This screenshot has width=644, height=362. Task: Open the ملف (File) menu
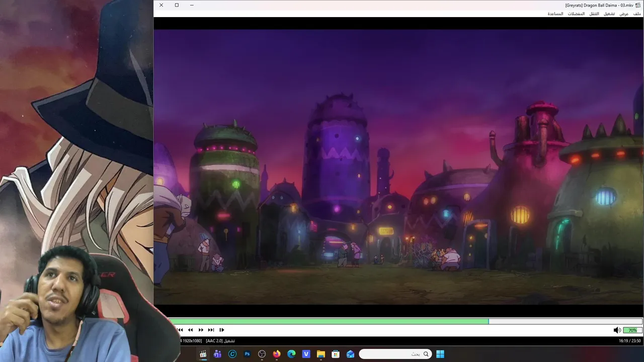coord(637,14)
